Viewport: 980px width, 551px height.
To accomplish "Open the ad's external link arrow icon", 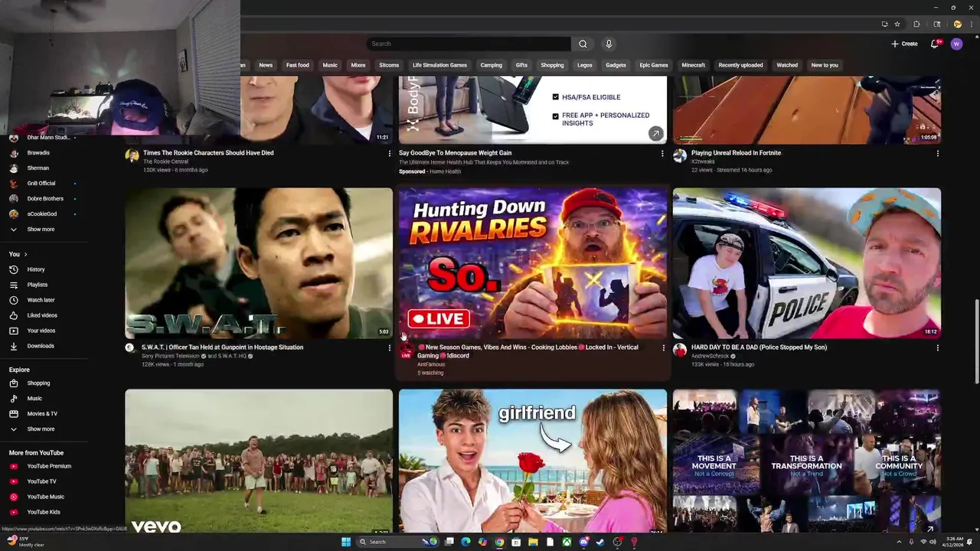I will tap(655, 134).
